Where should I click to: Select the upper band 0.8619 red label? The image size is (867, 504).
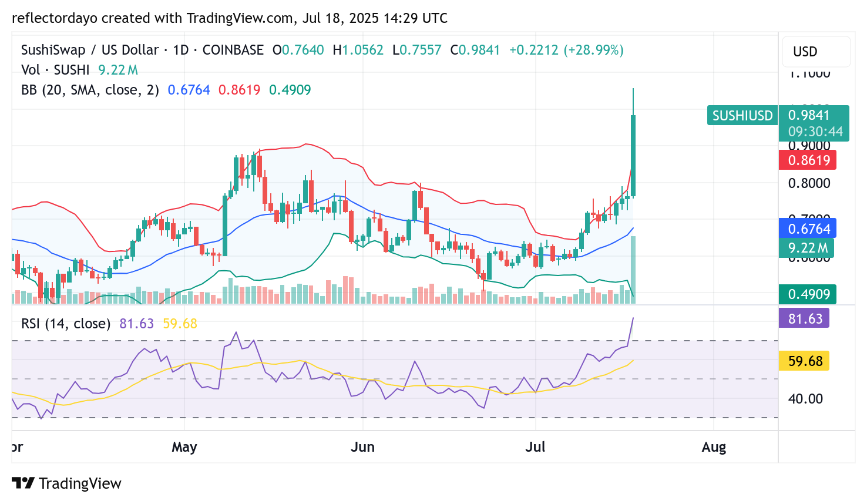808,160
